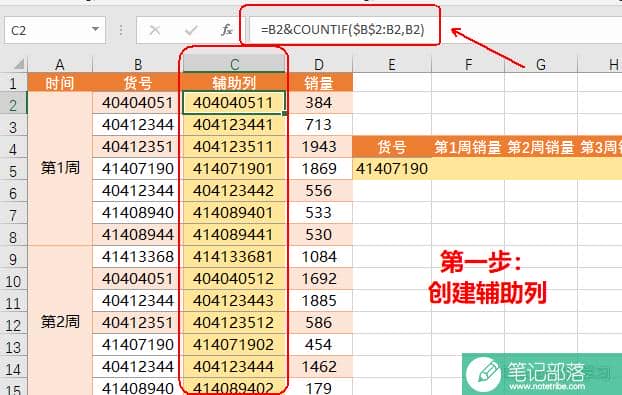This screenshot has width=622, height=395.
Task: Click the confirm checkmark icon in formula bar
Action: point(191,30)
